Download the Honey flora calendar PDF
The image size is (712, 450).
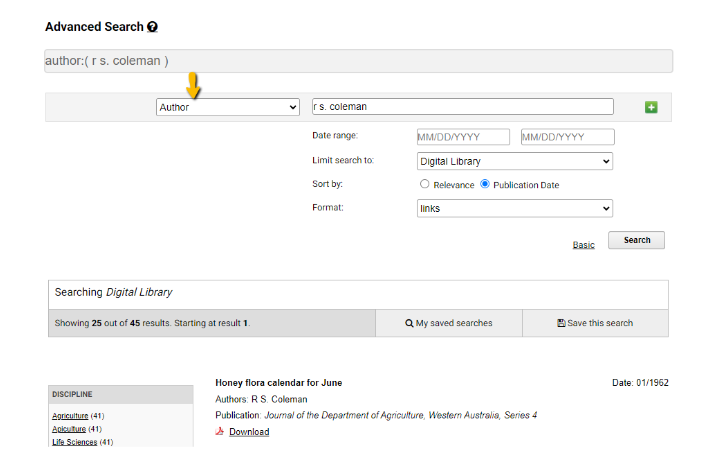pyautogui.click(x=249, y=432)
